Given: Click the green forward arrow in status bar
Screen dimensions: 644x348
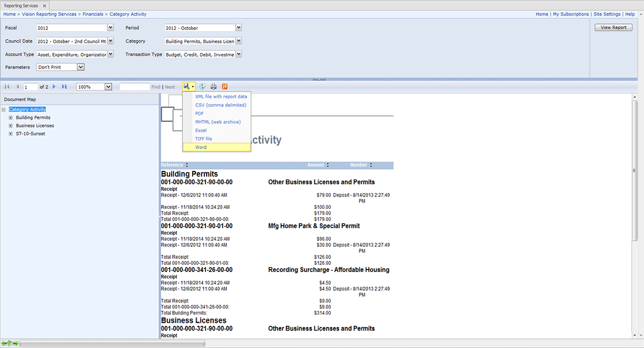Looking at the screenshot, I should 16,343.
